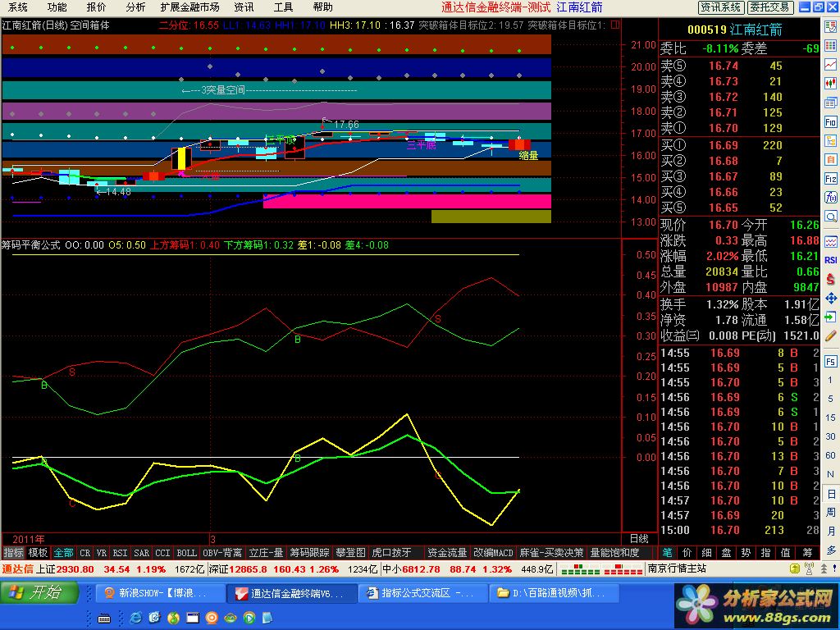The width and height of the screenshot is (840, 630).
Task: Click the orange document sidebar icon
Action: (831, 160)
